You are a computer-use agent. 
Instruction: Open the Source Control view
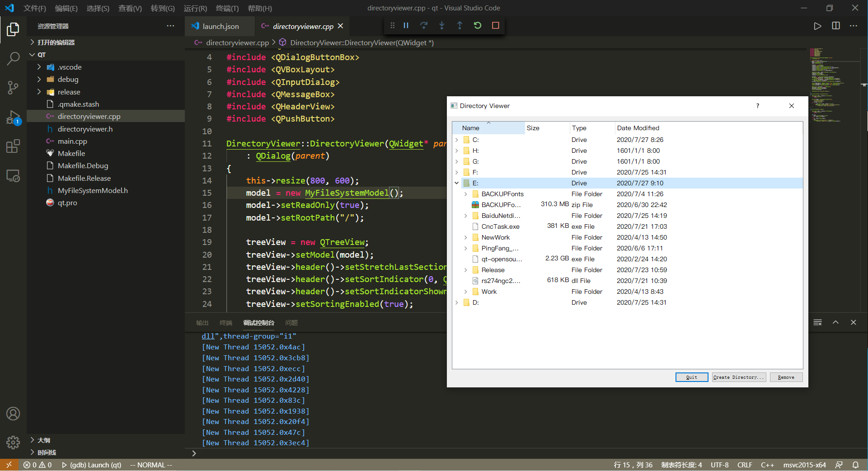click(13, 87)
